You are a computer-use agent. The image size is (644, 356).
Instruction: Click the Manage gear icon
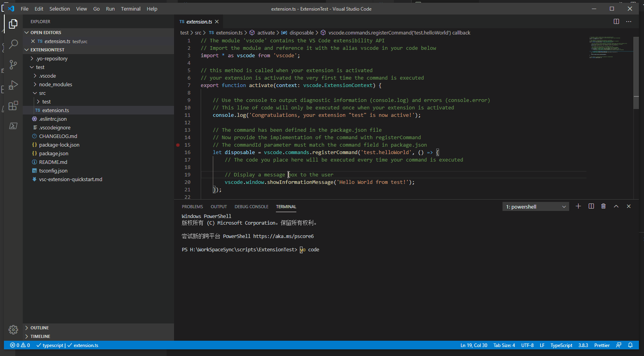tap(13, 329)
